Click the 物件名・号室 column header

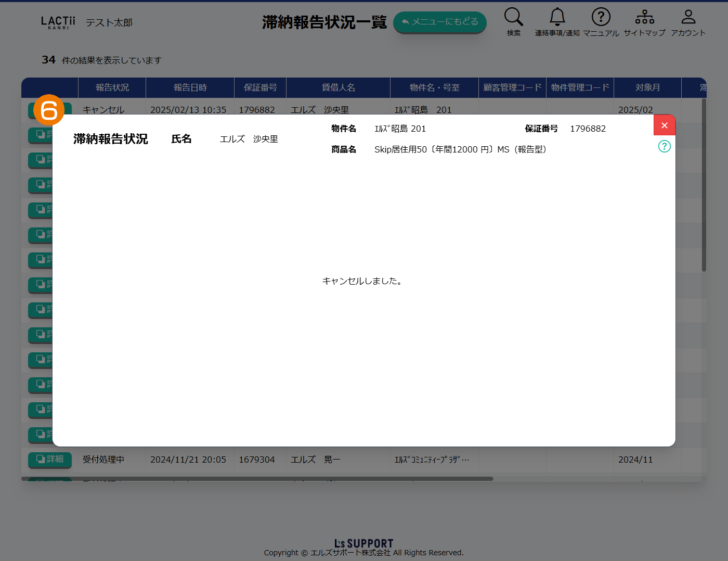tap(434, 87)
